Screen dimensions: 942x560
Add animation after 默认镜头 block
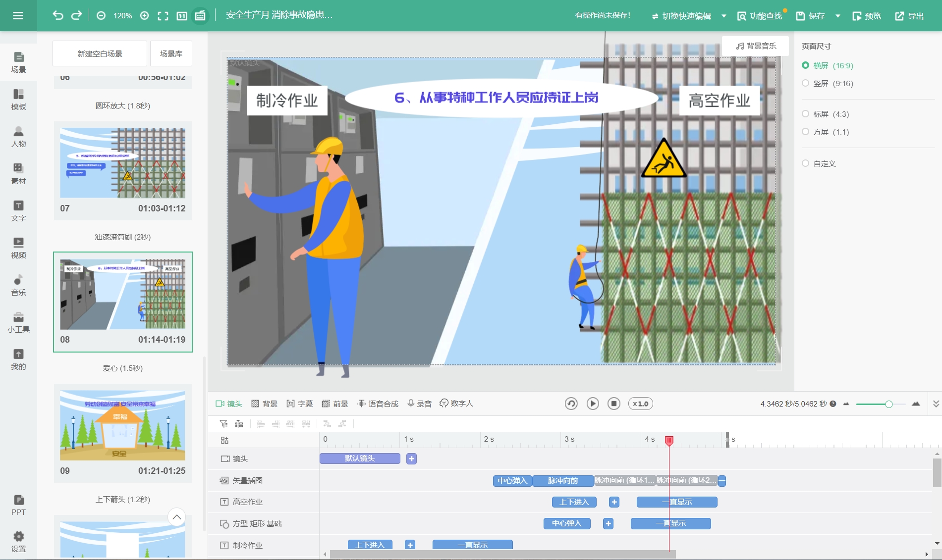(411, 458)
